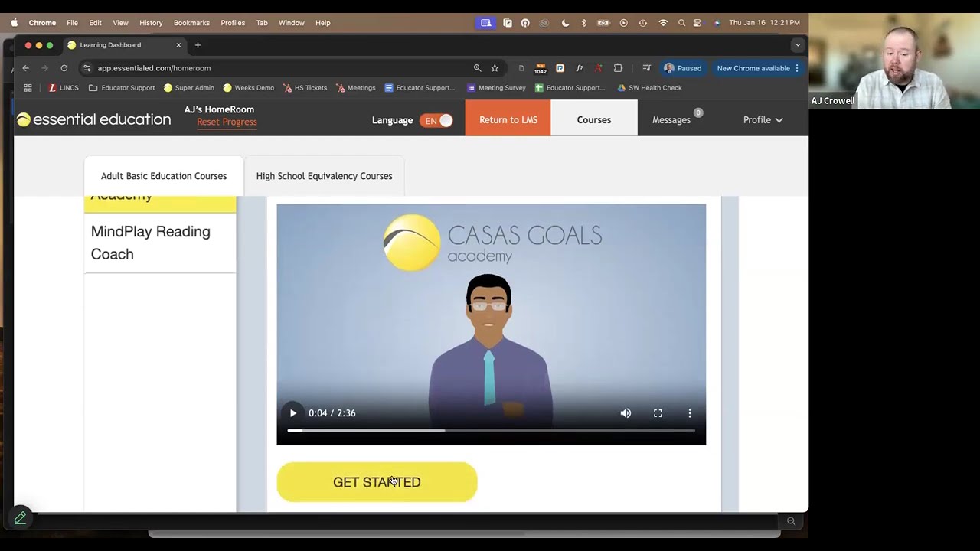Click the Paused profile button
The height and width of the screenshot is (551, 980).
[682, 68]
